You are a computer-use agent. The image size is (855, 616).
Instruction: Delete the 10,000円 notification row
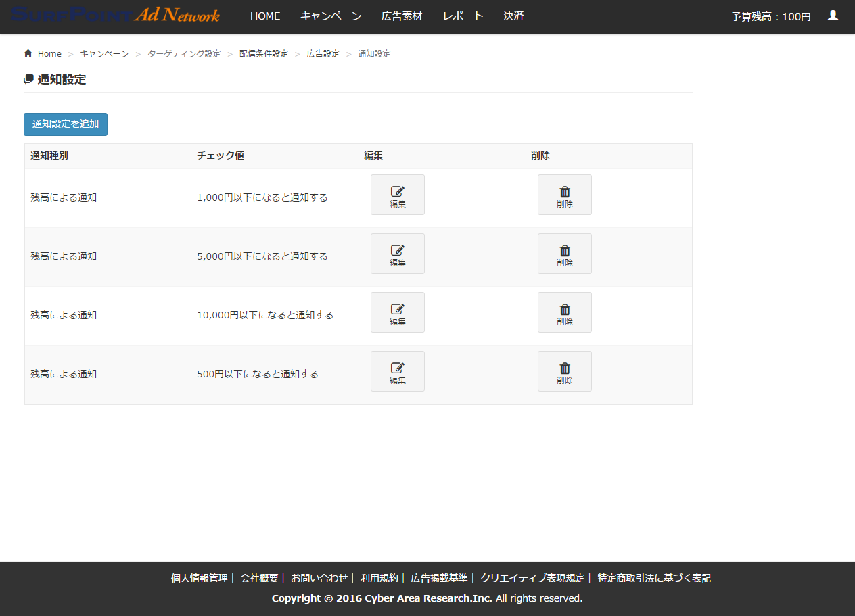tap(565, 312)
